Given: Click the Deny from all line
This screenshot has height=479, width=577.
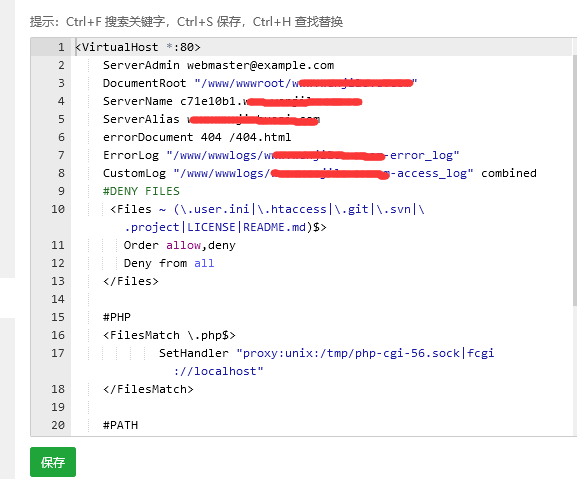Looking at the screenshot, I should [x=169, y=263].
